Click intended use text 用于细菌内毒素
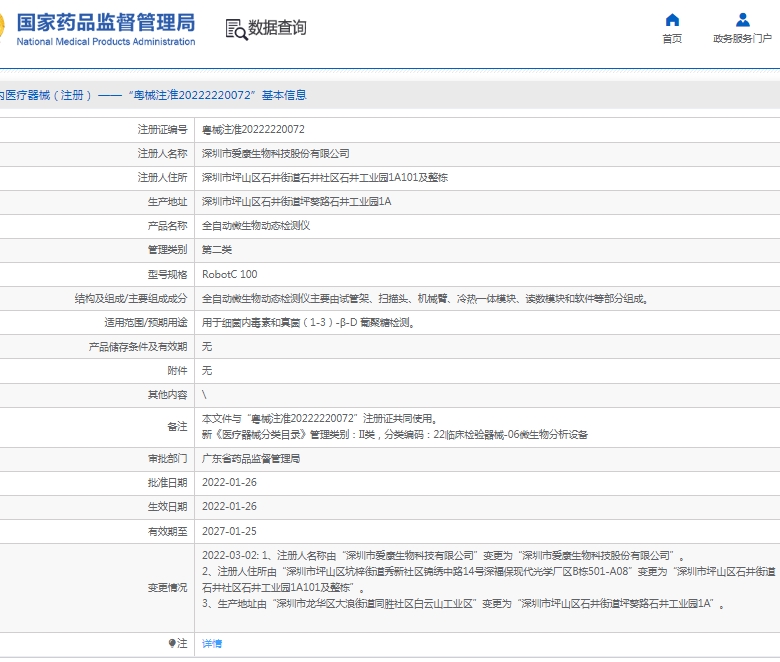780x662 pixels. 308,322
